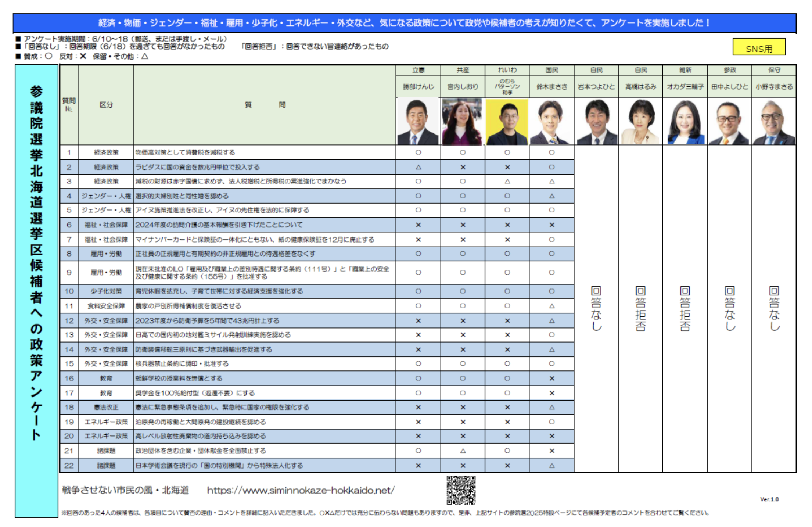
Task: Click 小野寺まさる candidate photo
Action: [774, 122]
